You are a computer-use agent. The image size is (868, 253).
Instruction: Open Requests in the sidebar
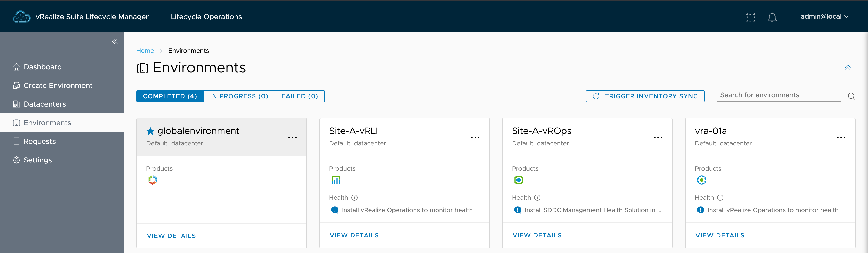tap(62, 141)
